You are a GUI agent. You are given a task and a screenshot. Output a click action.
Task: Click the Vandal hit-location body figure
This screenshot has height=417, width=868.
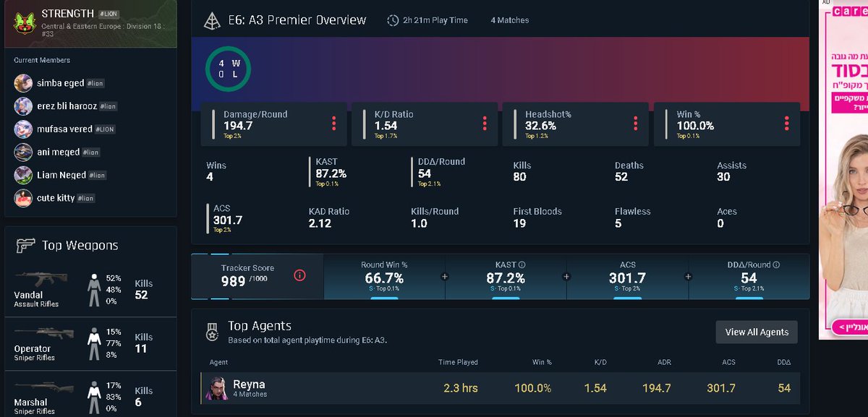[x=93, y=291]
